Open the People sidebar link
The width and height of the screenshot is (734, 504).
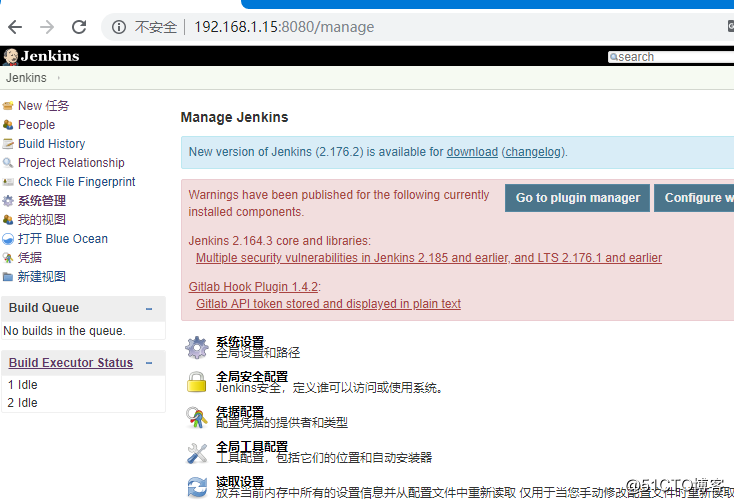point(37,125)
